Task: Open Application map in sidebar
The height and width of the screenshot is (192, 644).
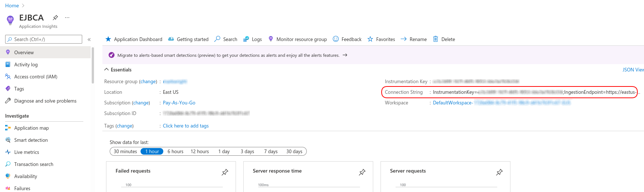Action: (x=31, y=128)
